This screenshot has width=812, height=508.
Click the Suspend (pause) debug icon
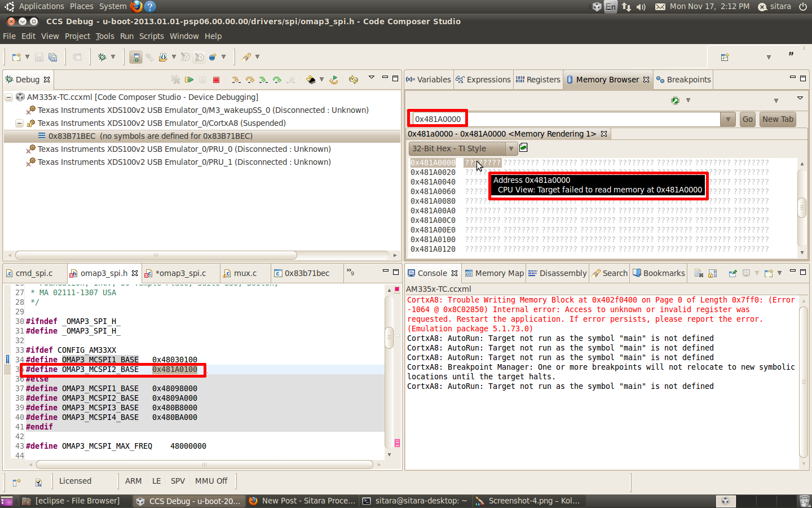(203, 80)
